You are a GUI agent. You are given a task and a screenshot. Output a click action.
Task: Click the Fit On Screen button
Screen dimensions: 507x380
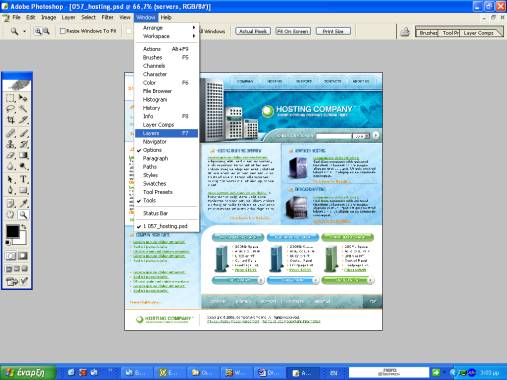[293, 31]
